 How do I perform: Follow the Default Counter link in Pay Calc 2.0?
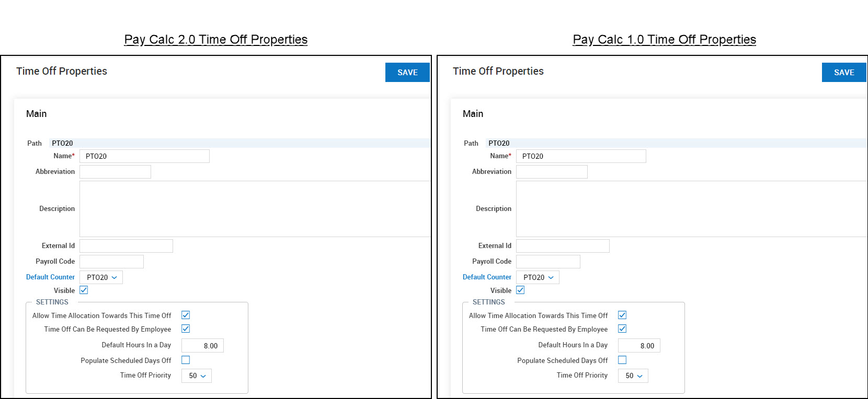(x=50, y=277)
